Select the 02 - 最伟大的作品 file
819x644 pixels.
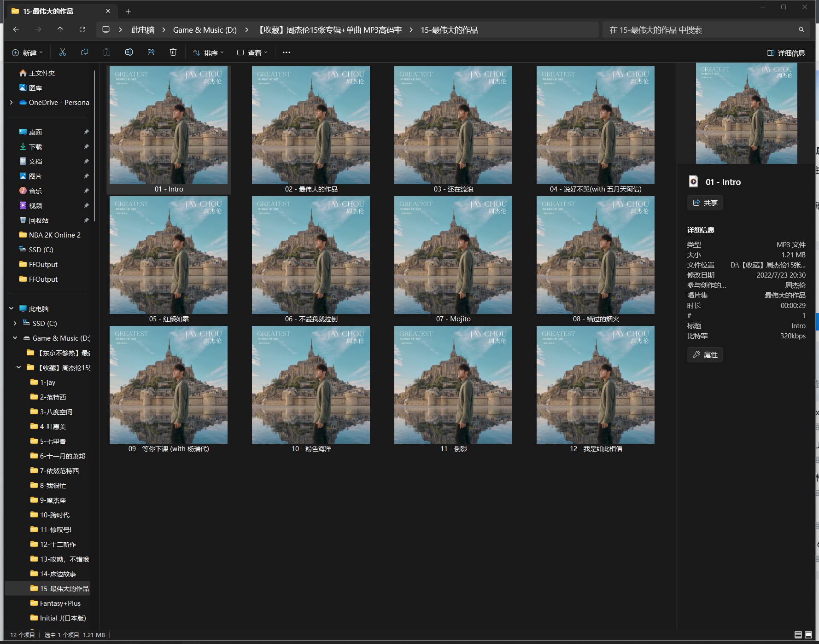(x=311, y=130)
